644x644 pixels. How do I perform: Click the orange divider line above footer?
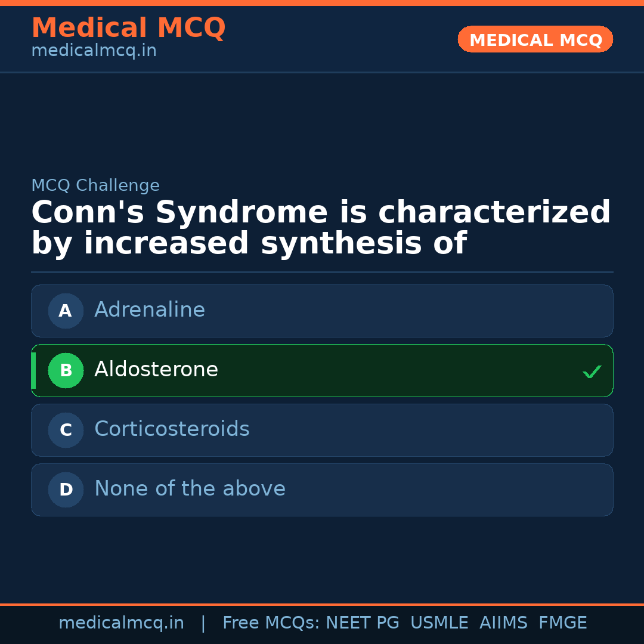point(322,603)
